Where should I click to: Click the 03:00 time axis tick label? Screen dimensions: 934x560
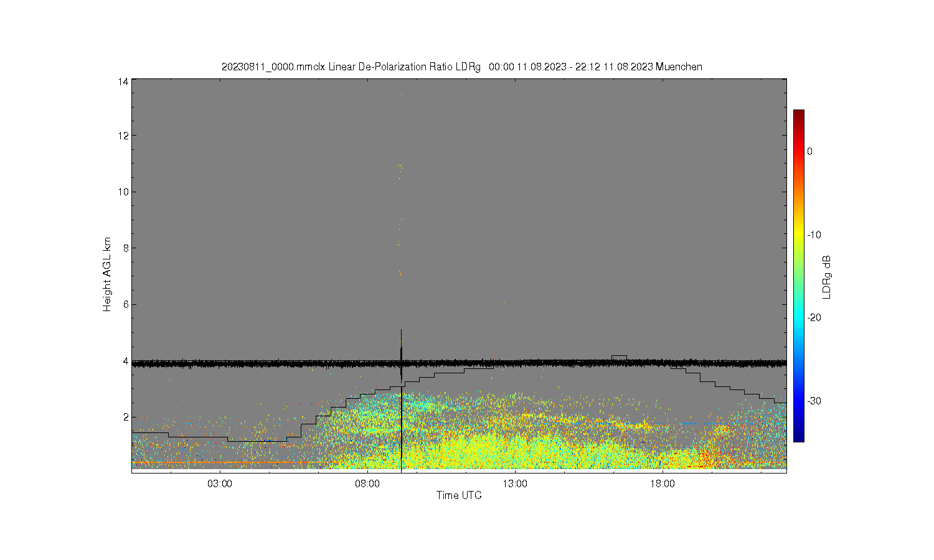(220, 483)
